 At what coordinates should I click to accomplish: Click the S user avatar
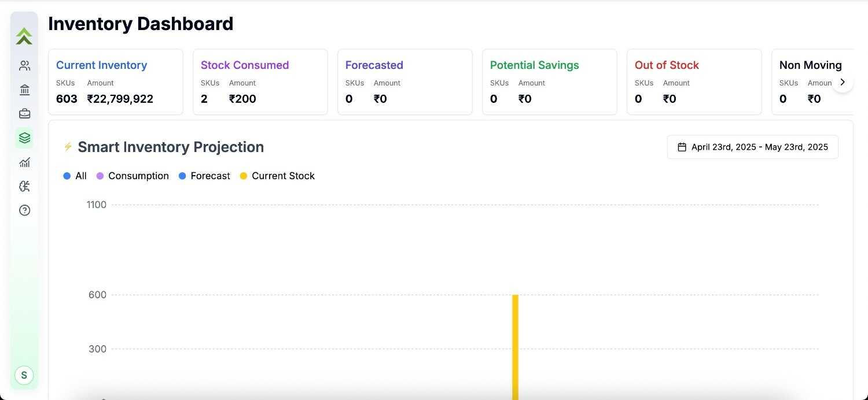tap(24, 375)
